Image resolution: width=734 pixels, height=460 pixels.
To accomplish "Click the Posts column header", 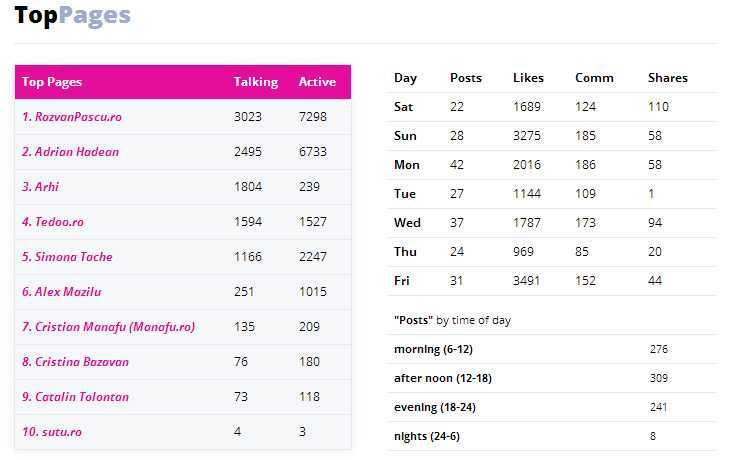I will click(466, 78).
